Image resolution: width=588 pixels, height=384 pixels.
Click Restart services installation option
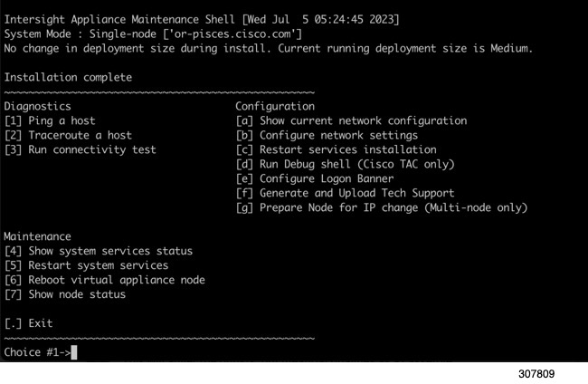(x=337, y=149)
